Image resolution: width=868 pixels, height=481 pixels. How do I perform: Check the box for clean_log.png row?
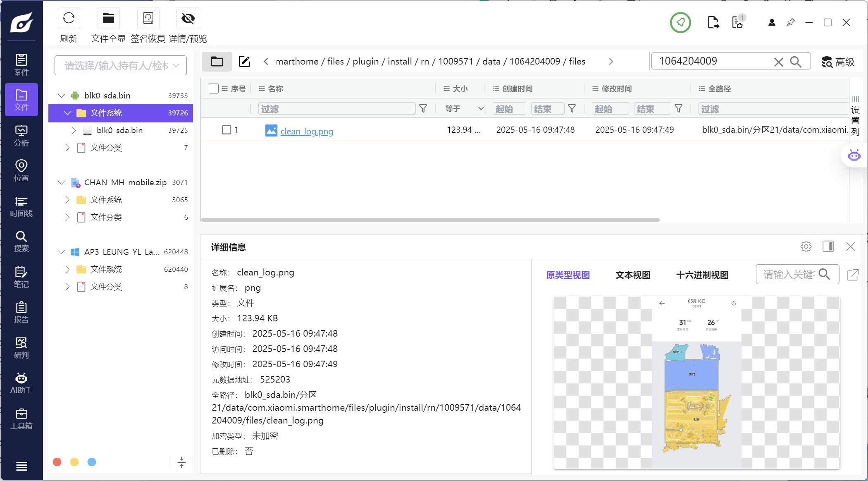(227, 130)
